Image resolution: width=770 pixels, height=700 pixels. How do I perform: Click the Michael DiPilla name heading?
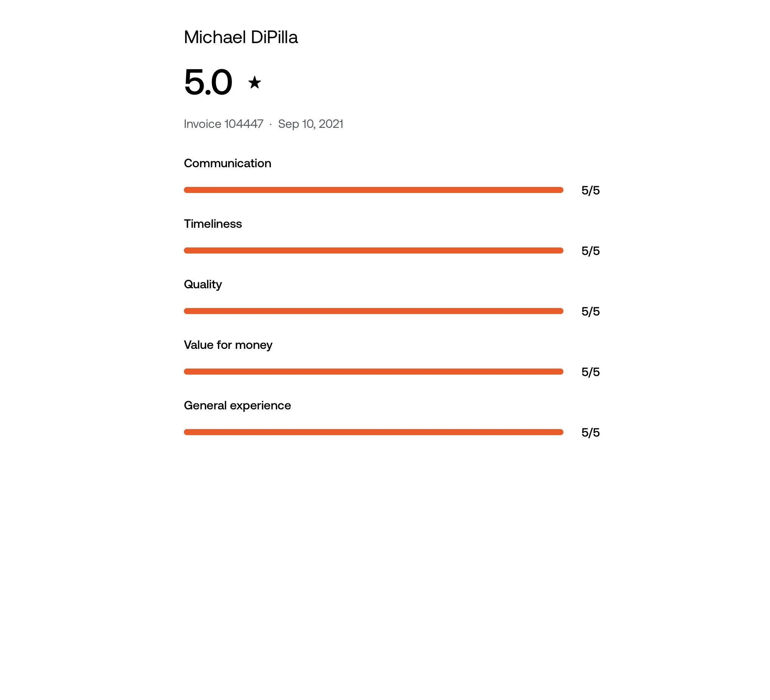coord(241,37)
